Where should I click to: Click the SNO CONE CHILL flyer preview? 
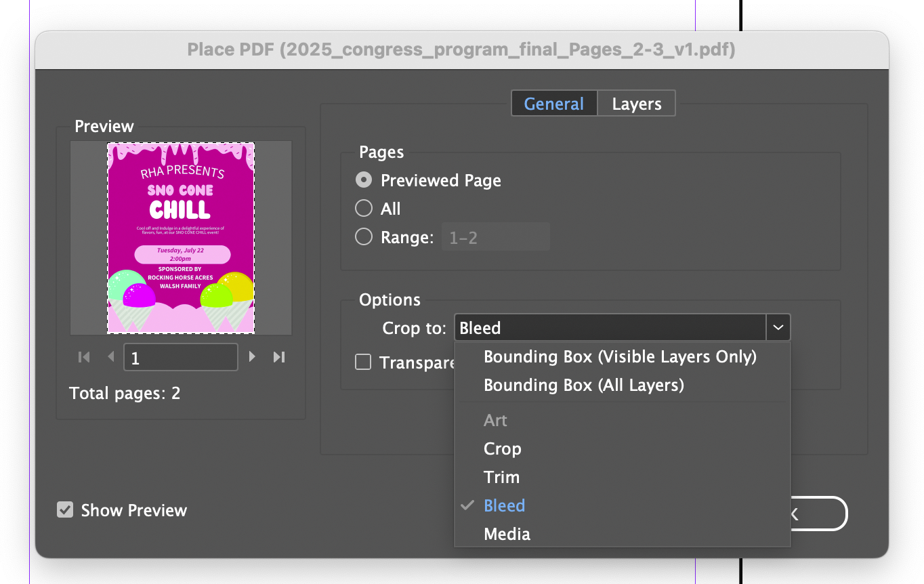180,237
